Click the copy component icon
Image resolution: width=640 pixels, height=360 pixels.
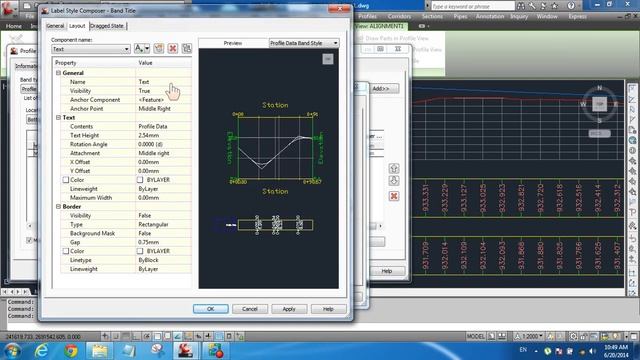[x=158, y=48]
